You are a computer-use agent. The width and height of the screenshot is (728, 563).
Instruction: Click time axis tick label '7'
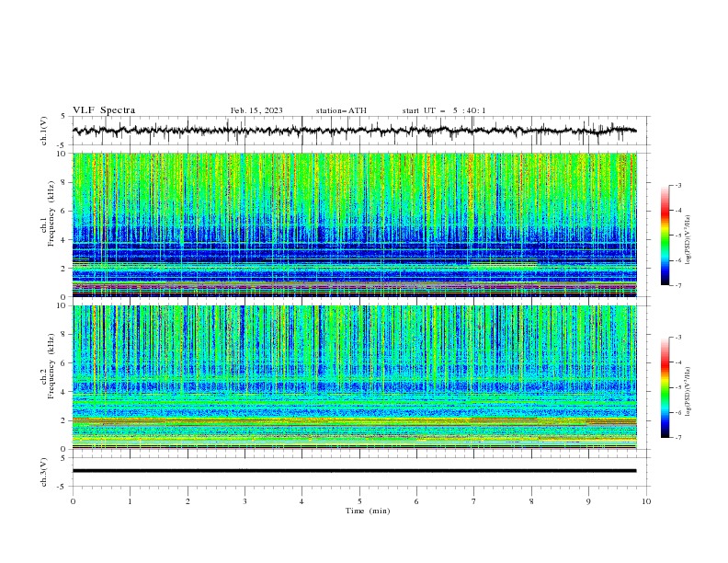tap(473, 501)
